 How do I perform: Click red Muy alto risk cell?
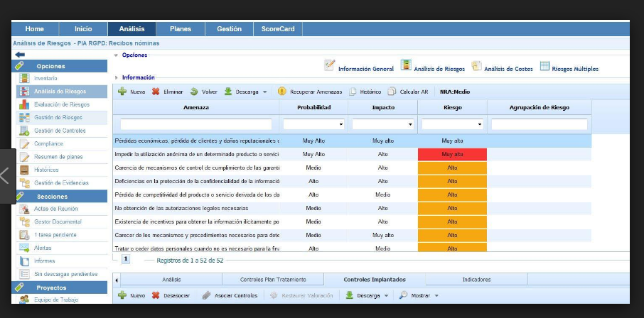[x=452, y=155]
